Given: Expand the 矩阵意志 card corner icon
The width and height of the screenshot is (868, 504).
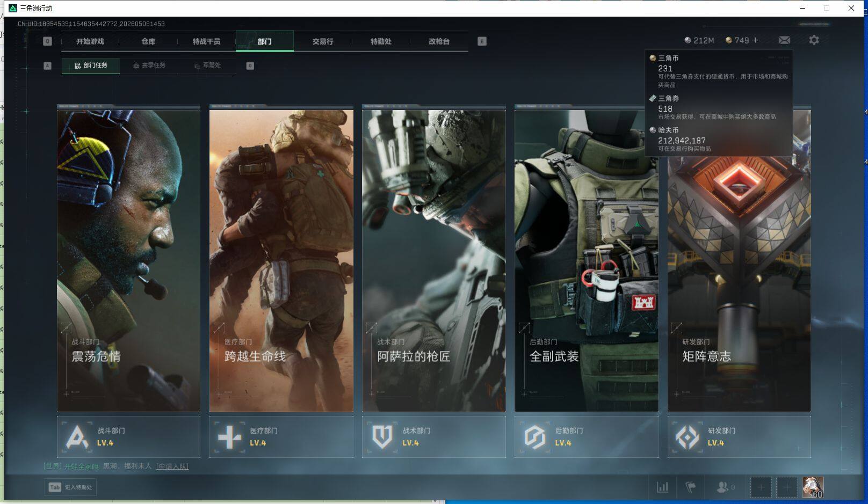Looking at the screenshot, I should click(677, 327).
